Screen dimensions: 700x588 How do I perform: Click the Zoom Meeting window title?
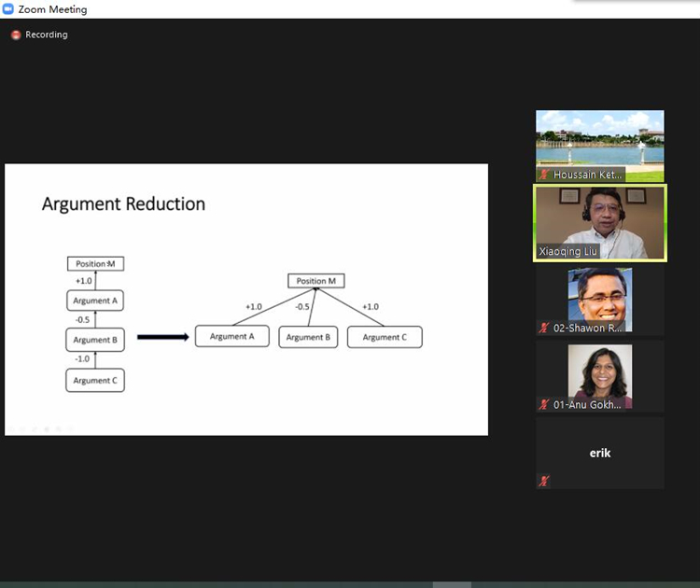pos(52,9)
